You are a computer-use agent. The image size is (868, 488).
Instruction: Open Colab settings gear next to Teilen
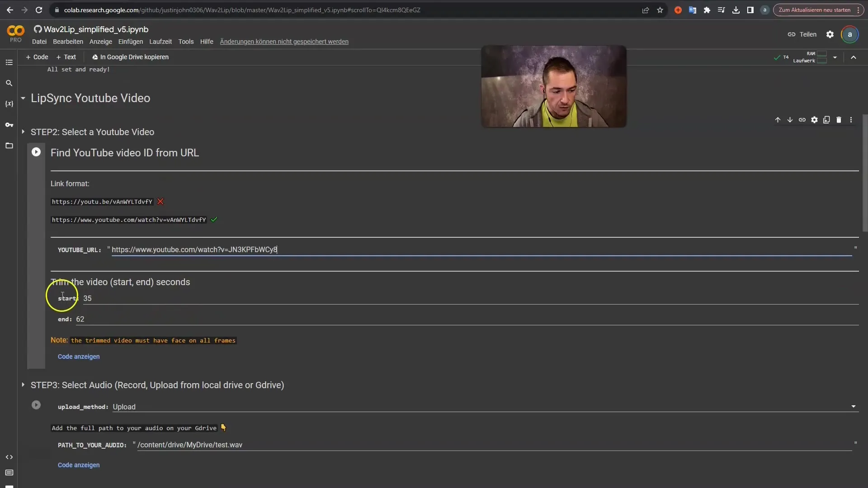pos(830,34)
